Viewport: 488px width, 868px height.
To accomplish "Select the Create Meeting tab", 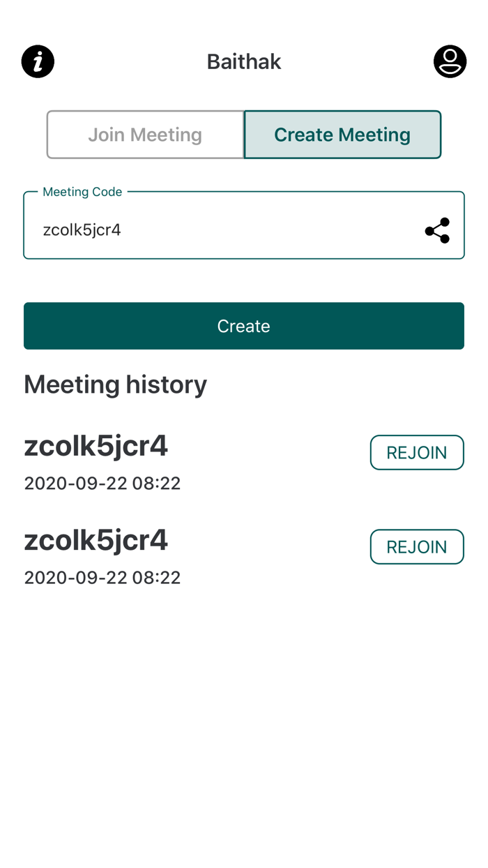I will pos(342,135).
